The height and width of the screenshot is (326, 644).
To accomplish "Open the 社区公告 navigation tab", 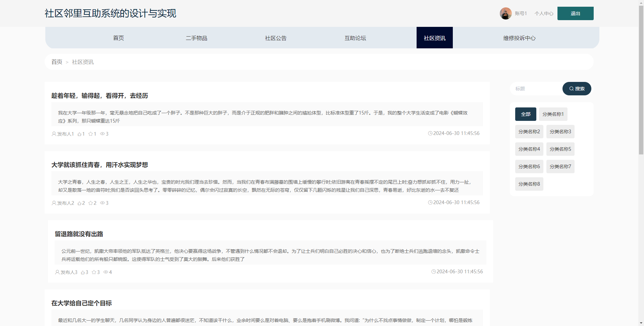I will pos(276,38).
